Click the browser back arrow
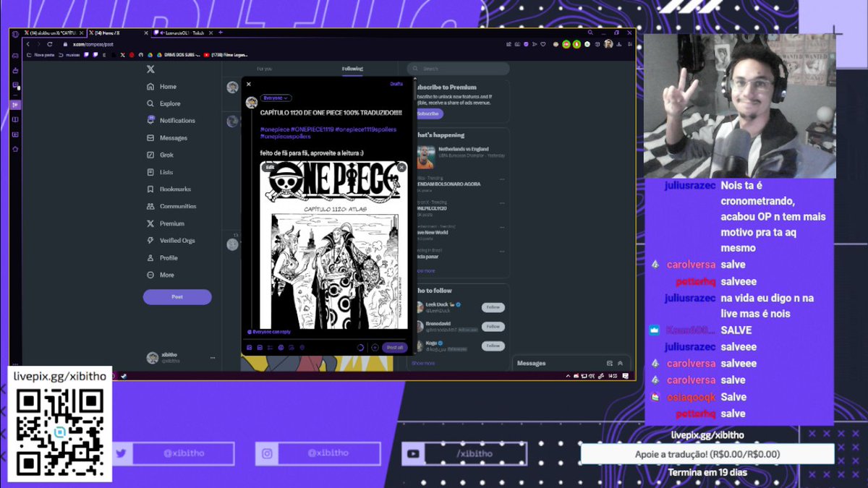868x488 pixels. (27, 45)
